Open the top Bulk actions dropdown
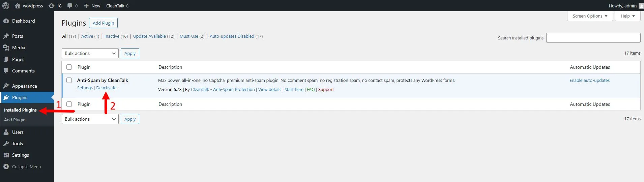 [x=90, y=53]
